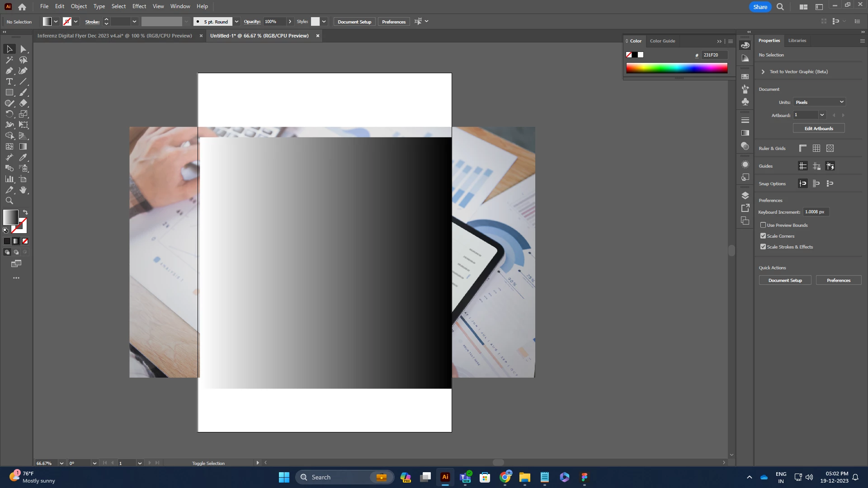
Task: Select the Hand tool
Action: tap(23, 190)
